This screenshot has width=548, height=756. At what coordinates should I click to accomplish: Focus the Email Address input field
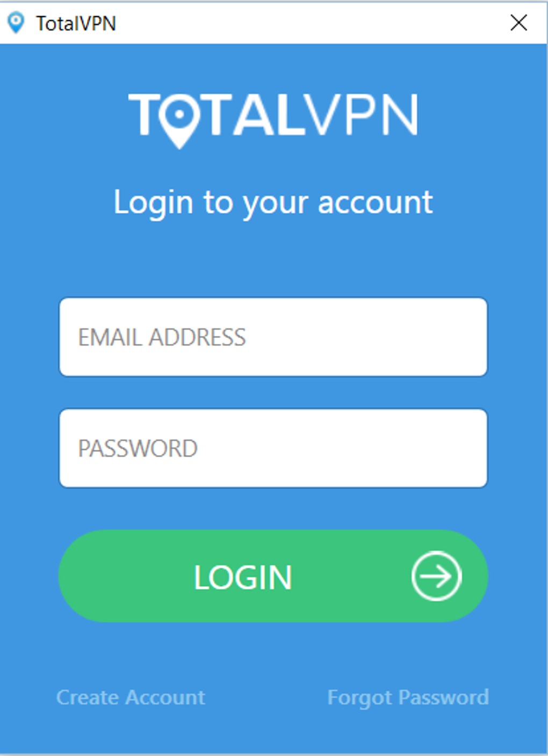pyautogui.click(x=273, y=337)
